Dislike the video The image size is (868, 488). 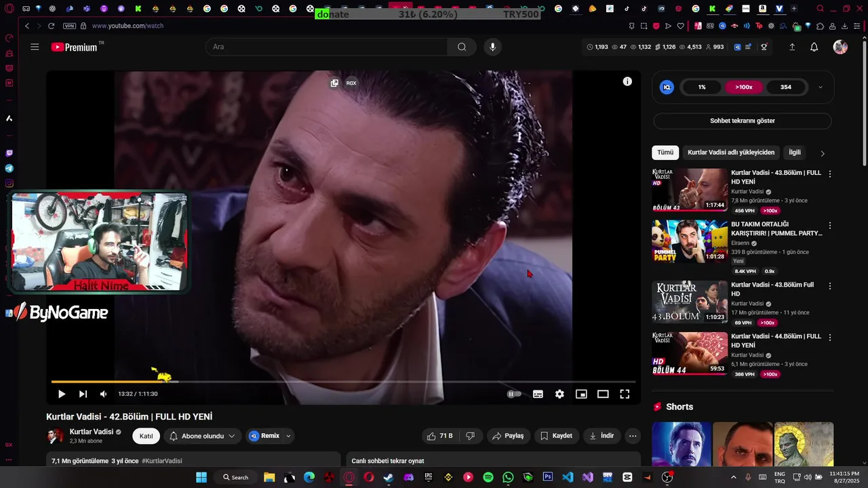[471, 436]
